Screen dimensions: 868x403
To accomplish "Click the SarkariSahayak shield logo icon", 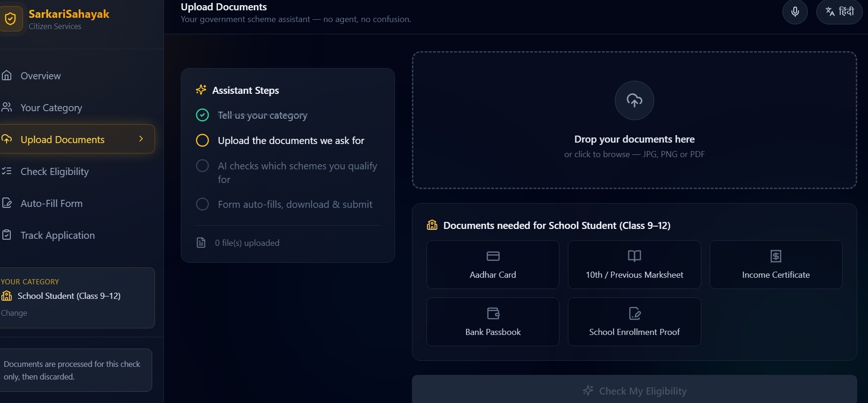I will pyautogui.click(x=10, y=19).
